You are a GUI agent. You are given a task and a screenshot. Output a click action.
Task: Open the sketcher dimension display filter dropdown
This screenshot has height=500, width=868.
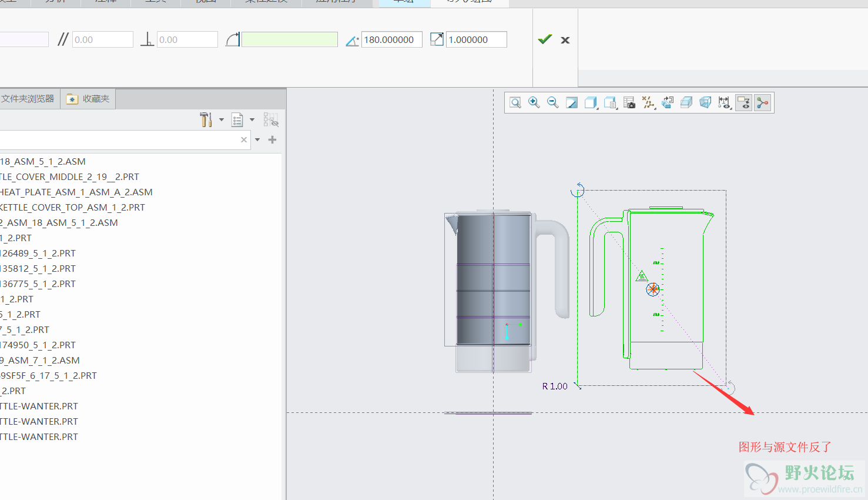pyautogui.click(x=724, y=103)
